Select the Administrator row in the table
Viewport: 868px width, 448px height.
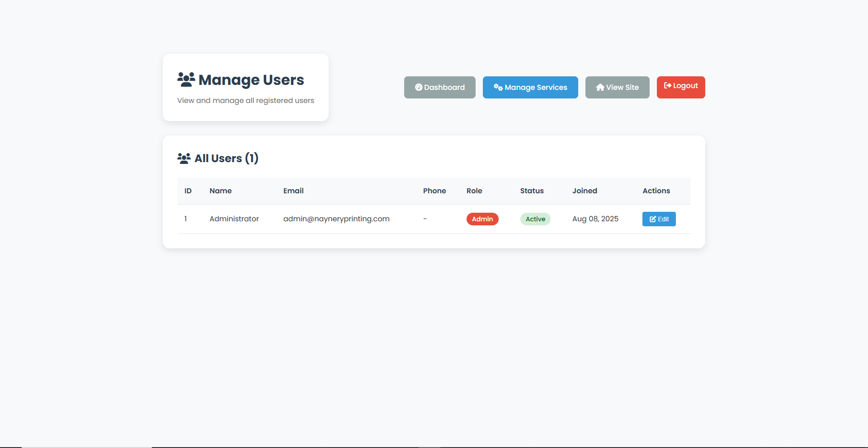316,219
